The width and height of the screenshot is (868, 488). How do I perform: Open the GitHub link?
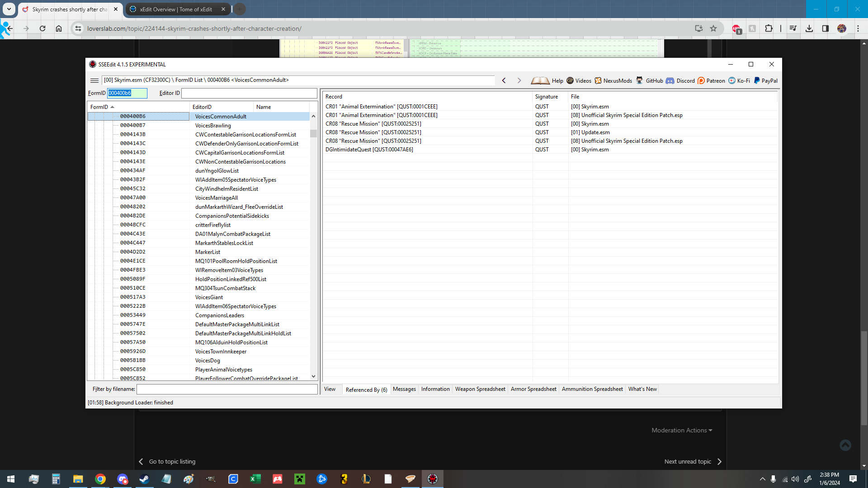point(649,80)
